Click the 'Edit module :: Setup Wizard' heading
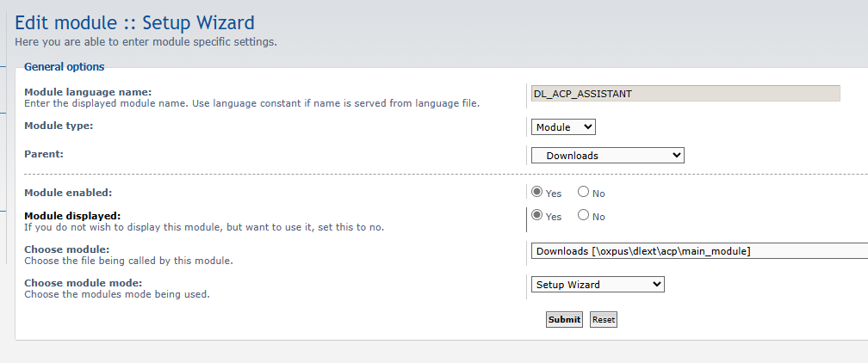 pyautogui.click(x=135, y=22)
